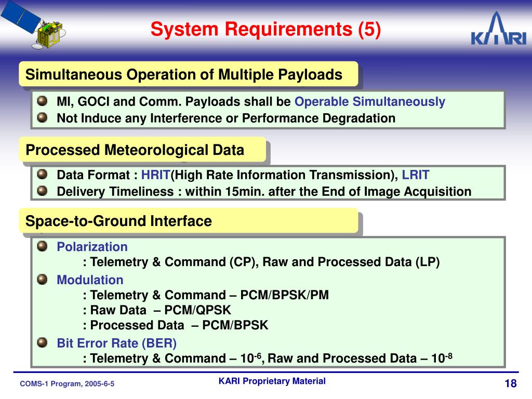532x399 pixels.
Task: Select the Simultaneous Operation of Multiple Payloads heading
Action: point(189,74)
